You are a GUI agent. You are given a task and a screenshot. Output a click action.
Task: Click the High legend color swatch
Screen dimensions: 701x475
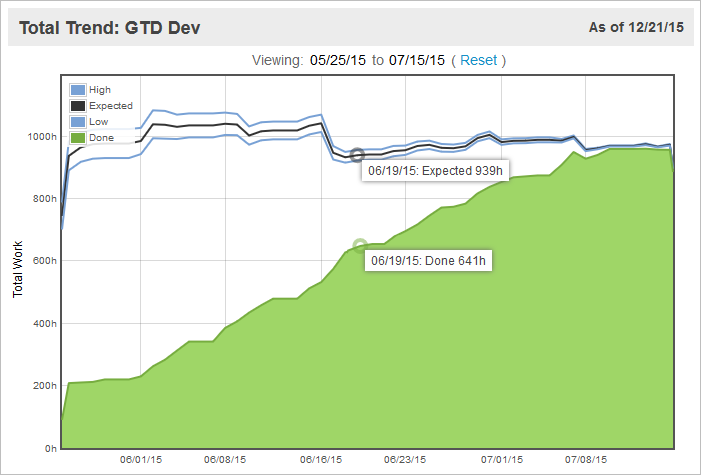pyautogui.click(x=78, y=90)
